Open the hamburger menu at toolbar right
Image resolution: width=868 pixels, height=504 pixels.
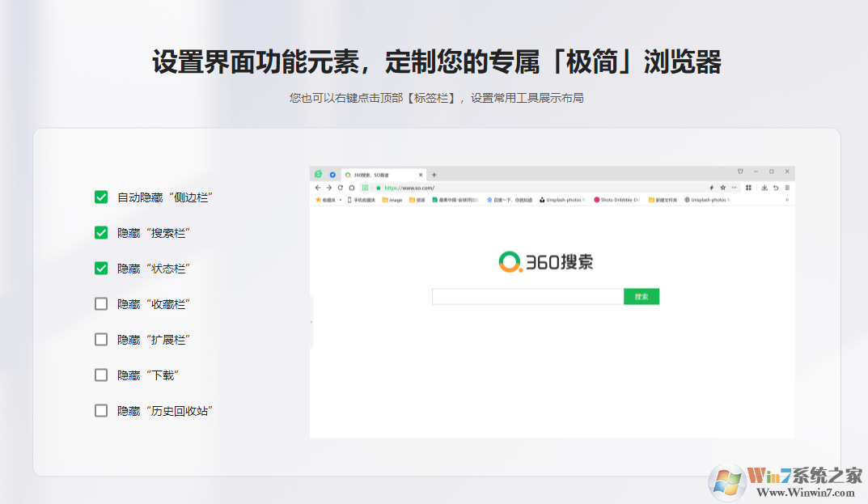pyautogui.click(x=786, y=186)
